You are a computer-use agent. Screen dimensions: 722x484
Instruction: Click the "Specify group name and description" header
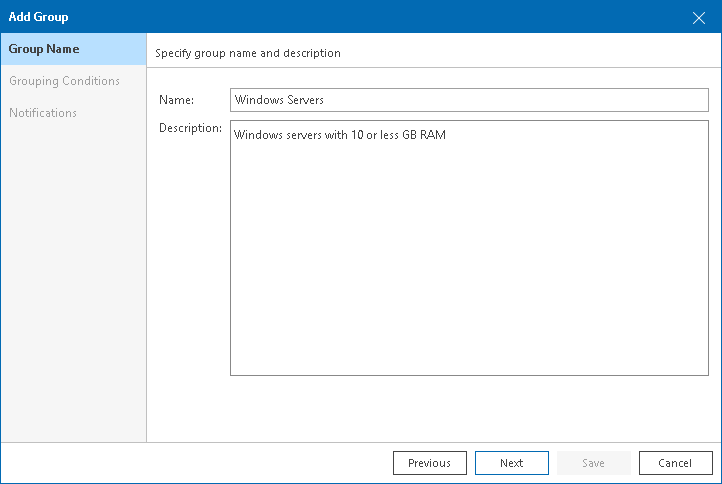click(248, 53)
